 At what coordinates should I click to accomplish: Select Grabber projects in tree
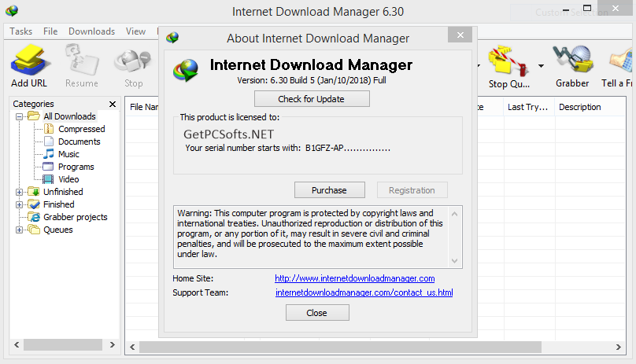[x=76, y=217]
